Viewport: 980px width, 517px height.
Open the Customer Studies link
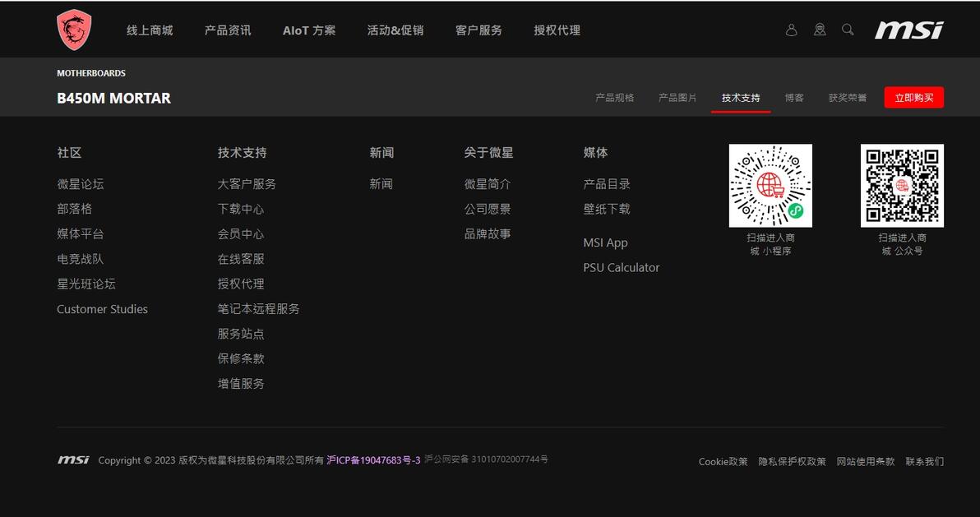tap(103, 309)
